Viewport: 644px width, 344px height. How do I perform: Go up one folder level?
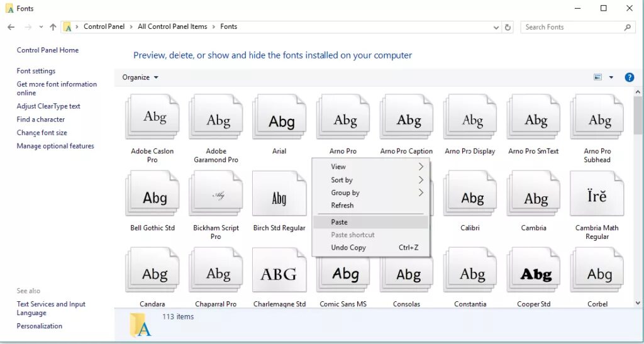tap(53, 27)
